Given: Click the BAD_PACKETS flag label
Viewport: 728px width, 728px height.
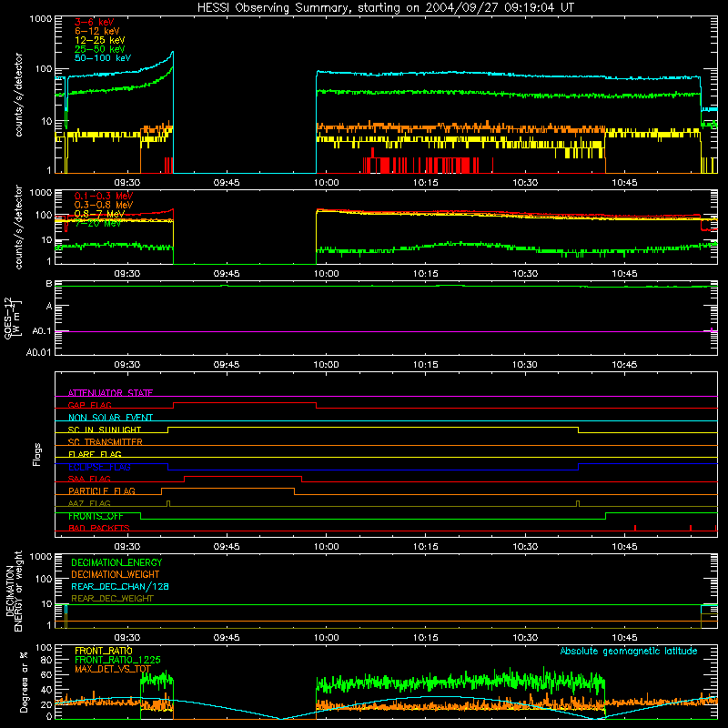Looking at the screenshot, I should [99, 528].
